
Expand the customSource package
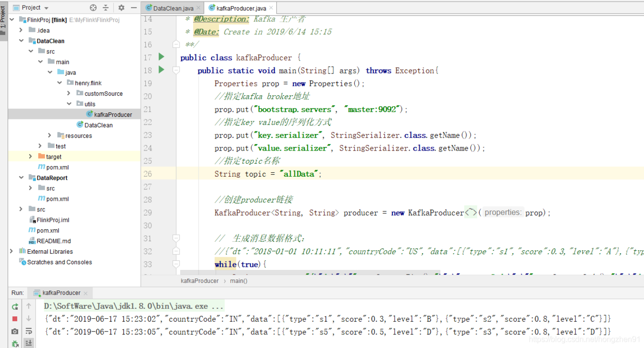(x=69, y=93)
